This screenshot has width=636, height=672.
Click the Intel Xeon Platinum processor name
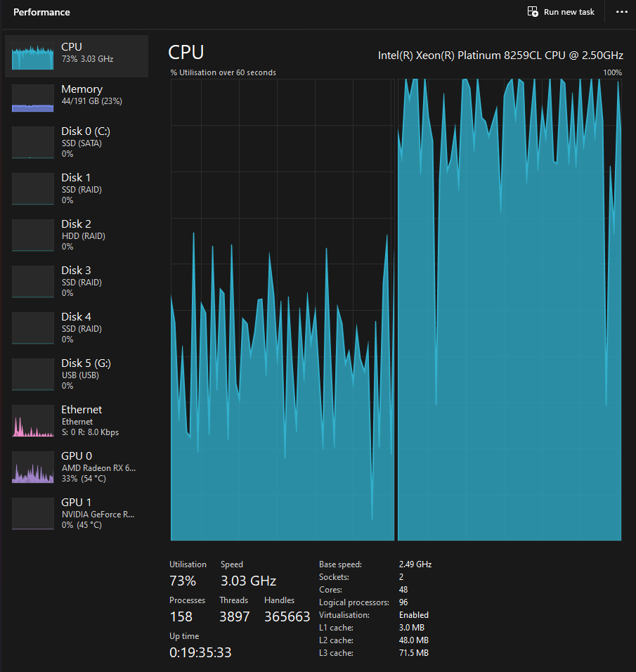pyautogui.click(x=500, y=54)
